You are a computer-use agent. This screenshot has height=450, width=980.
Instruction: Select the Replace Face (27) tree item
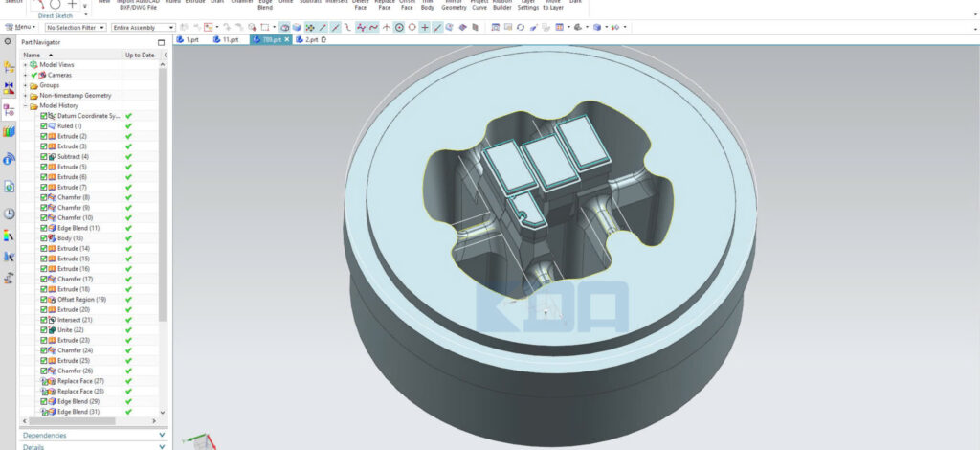coord(80,381)
